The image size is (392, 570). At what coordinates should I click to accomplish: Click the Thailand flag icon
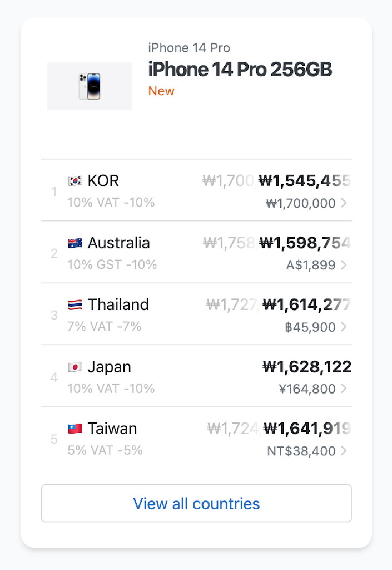[75, 305]
